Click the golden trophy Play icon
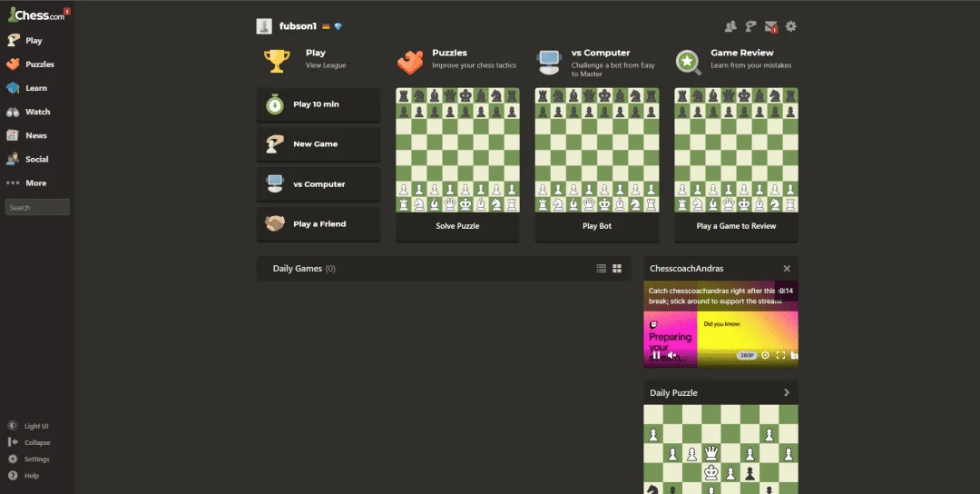The image size is (980, 494). coord(276,61)
